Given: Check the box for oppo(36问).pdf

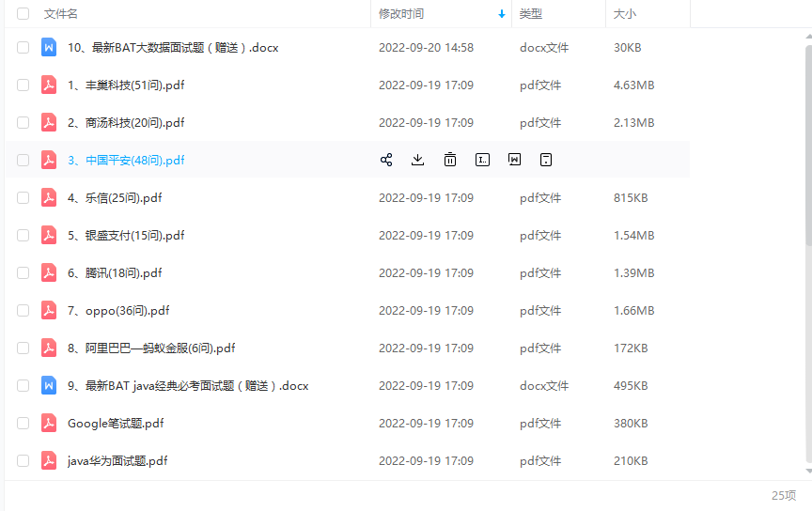Looking at the screenshot, I should 23,311.
